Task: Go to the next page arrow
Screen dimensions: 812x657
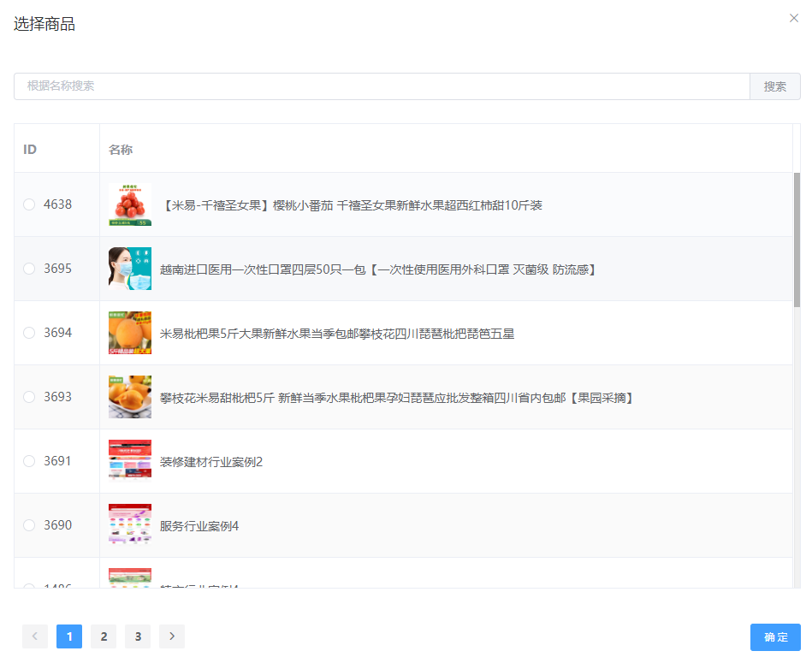Action: [172, 636]
